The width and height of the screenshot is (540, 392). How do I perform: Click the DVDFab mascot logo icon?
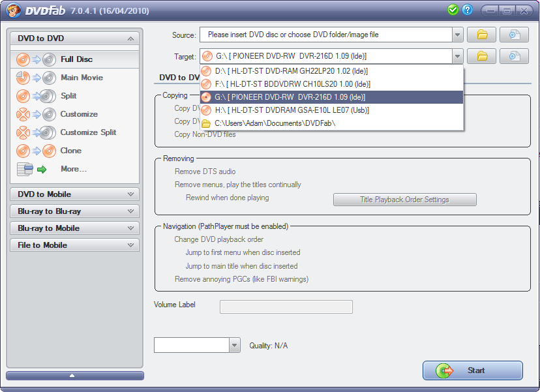[x=14, y=10]
